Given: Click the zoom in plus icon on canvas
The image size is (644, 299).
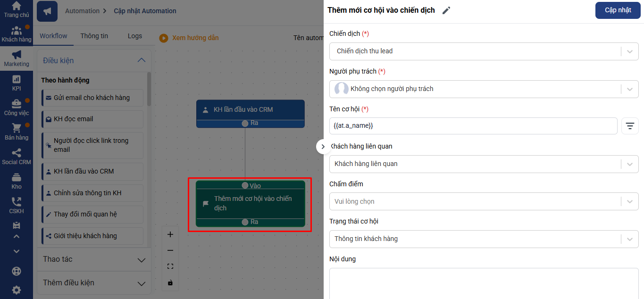Looking at the screenshot, I should click(170, 234).
